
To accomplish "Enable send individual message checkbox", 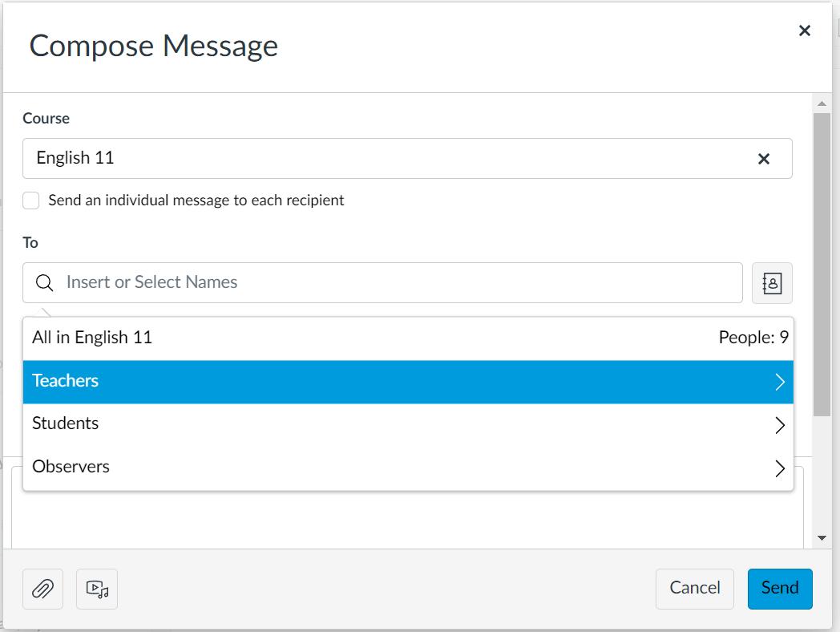I will (31, 201).
